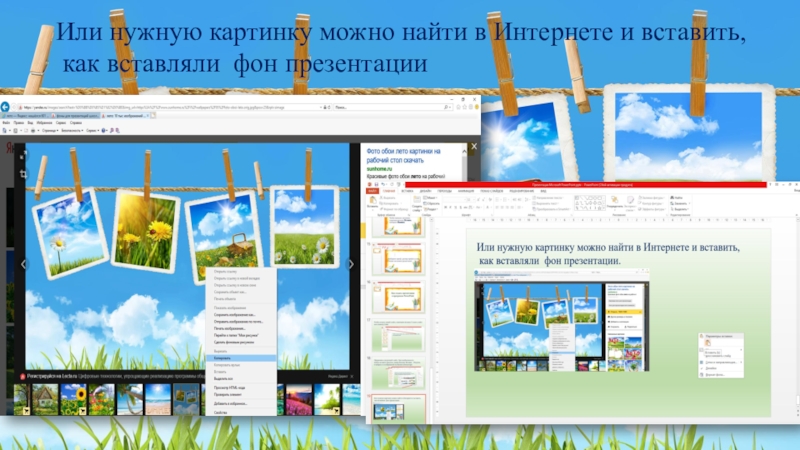The width and height of the screenshot is (800, 450).
Task: Select the last highlighted slide thumbnail in PowerPoint
Action: (x=398, y=409)
